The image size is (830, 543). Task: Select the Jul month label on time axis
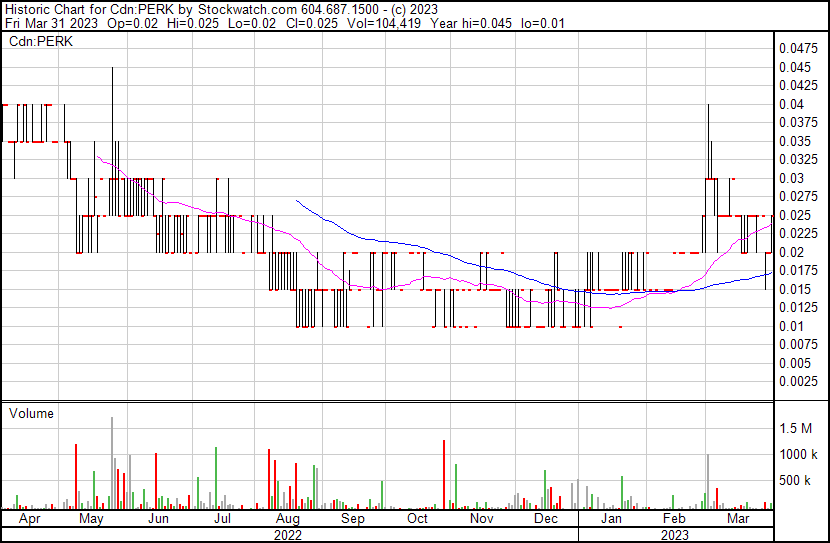(222, 520)
